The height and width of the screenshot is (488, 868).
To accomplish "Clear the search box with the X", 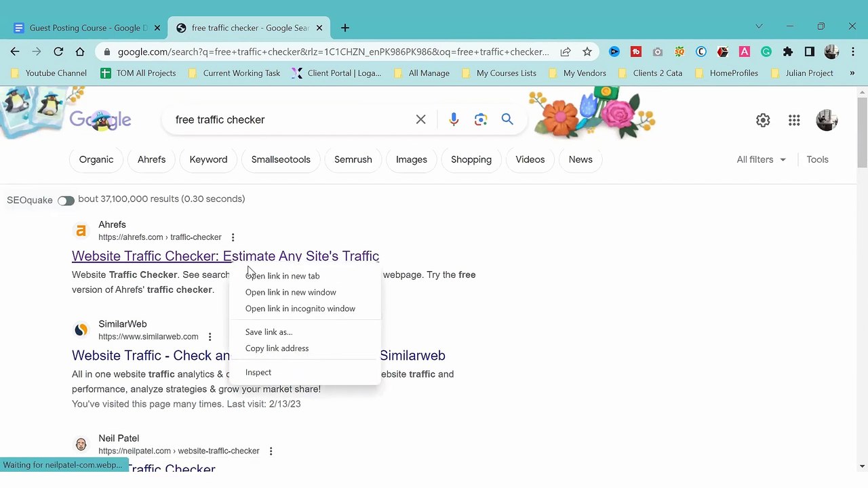I will pyautogui.click(x=420, y=119).
